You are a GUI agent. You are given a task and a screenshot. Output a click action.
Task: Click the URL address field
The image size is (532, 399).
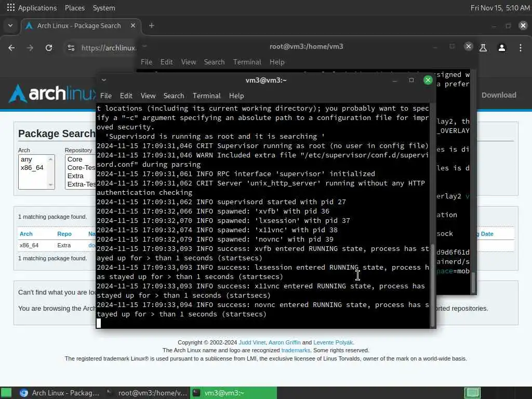(x=109, y=48)
